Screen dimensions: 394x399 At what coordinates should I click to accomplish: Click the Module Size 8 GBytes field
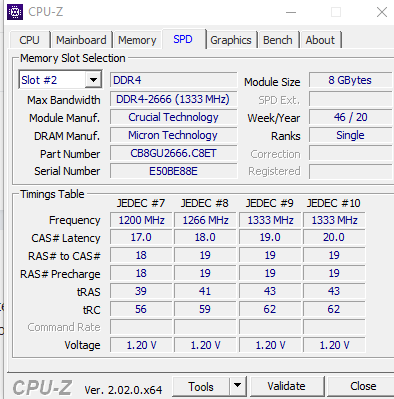coord(350,80)
